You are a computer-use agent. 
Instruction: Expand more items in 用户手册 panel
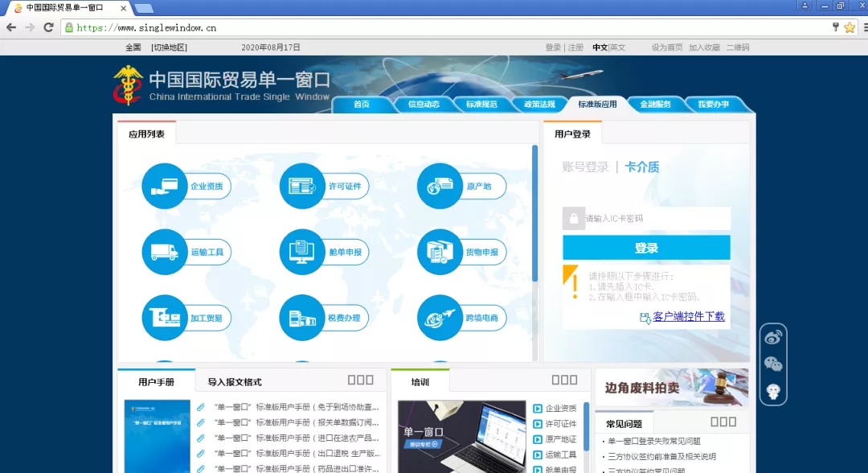[360, 380]
